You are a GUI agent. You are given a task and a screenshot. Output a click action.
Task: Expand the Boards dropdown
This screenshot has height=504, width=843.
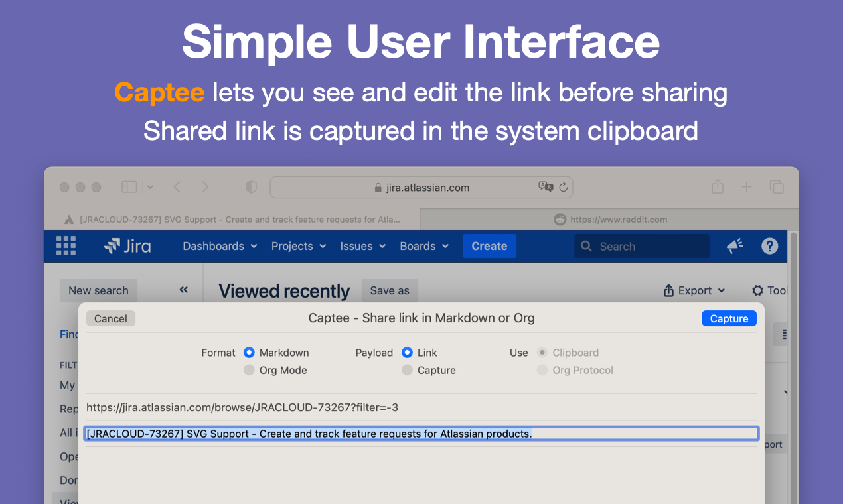pos(424,246)
